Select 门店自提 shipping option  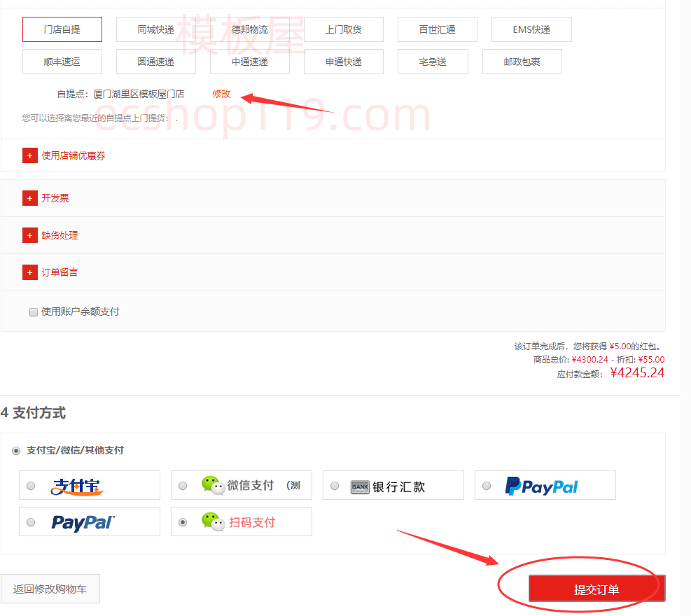click(62, 29)
